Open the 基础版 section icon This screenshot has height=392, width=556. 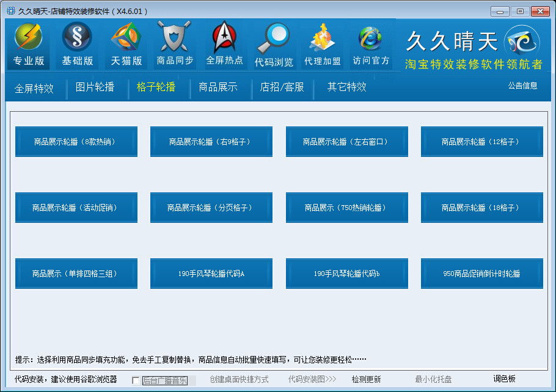78,38
